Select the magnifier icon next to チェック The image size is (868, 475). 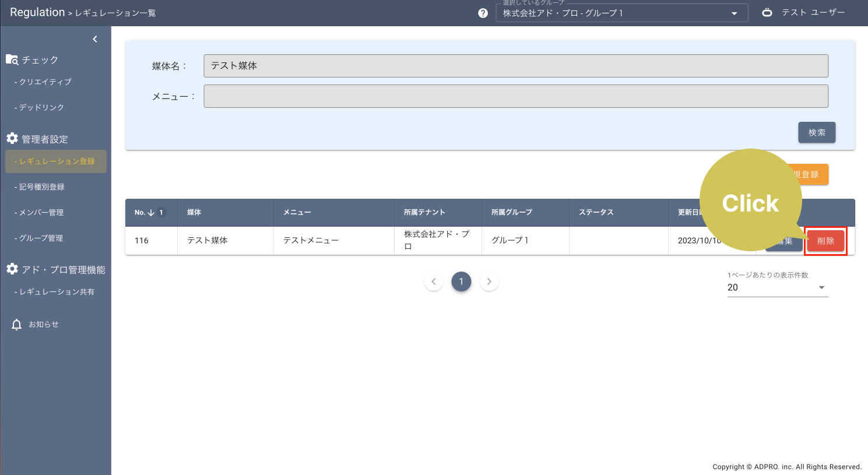click(x=11, y=59)
